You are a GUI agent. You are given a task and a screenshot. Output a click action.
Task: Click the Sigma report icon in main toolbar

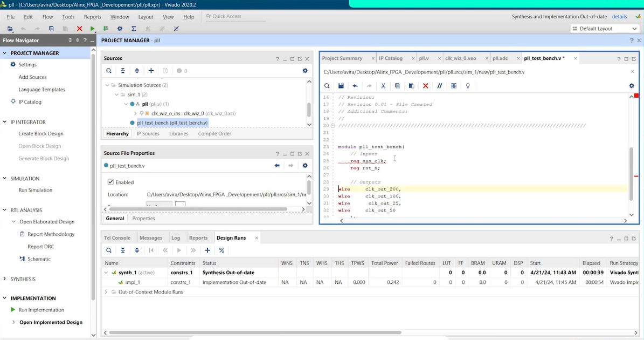(134, 29)
